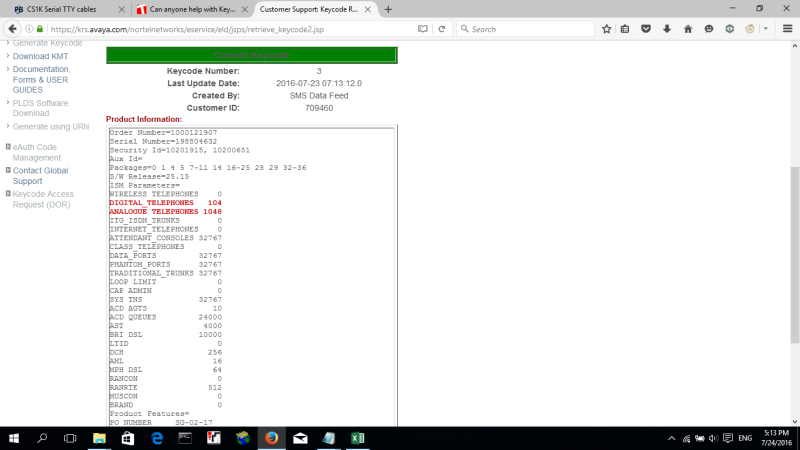
Task: Open the volume control in tray
Action: (713, 438)
